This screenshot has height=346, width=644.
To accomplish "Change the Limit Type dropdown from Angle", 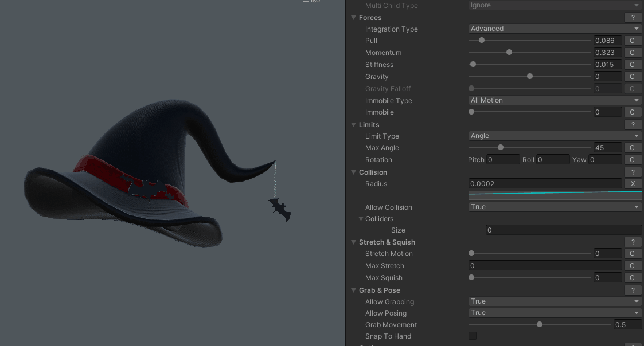I will (x=555, y=136).
